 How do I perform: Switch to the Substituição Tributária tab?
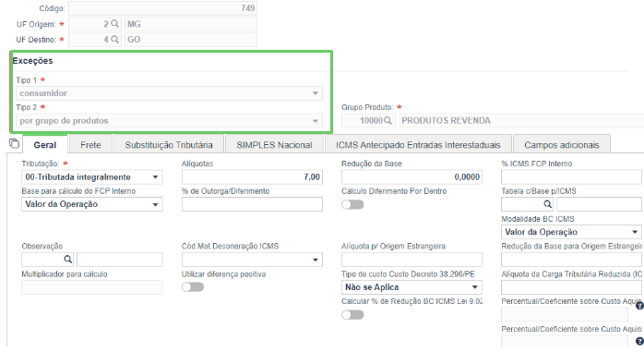click(x=169, y=145)
